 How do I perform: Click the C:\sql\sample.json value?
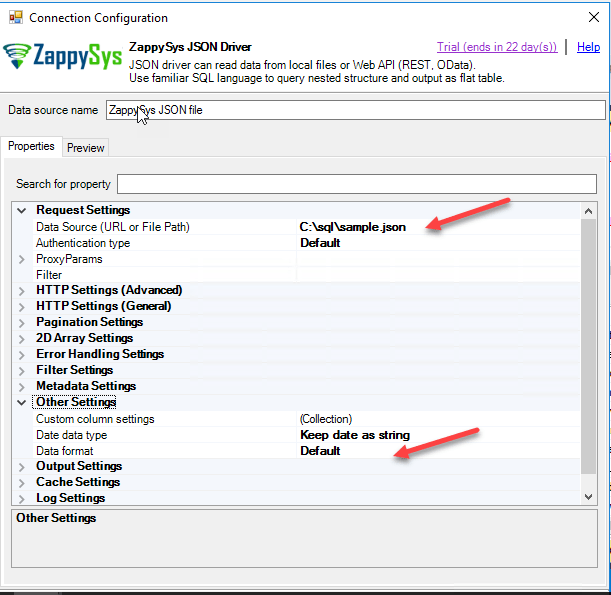(x=353, y=227)
